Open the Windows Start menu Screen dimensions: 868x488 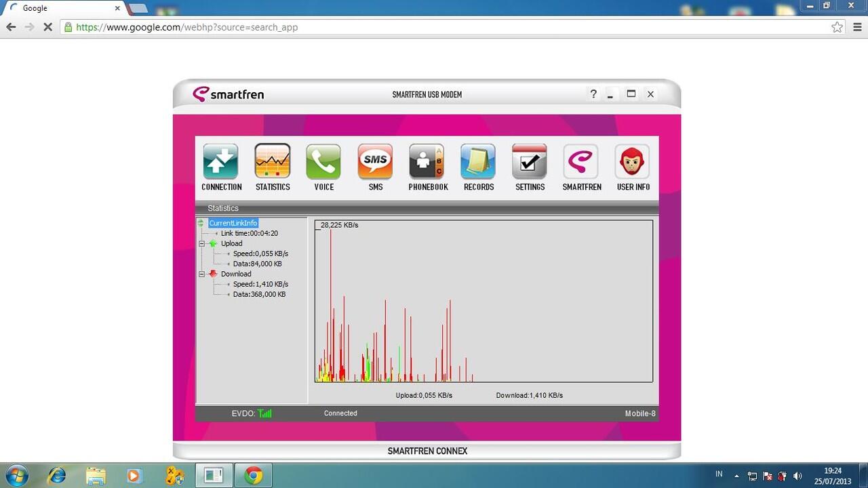click(16, 475)
